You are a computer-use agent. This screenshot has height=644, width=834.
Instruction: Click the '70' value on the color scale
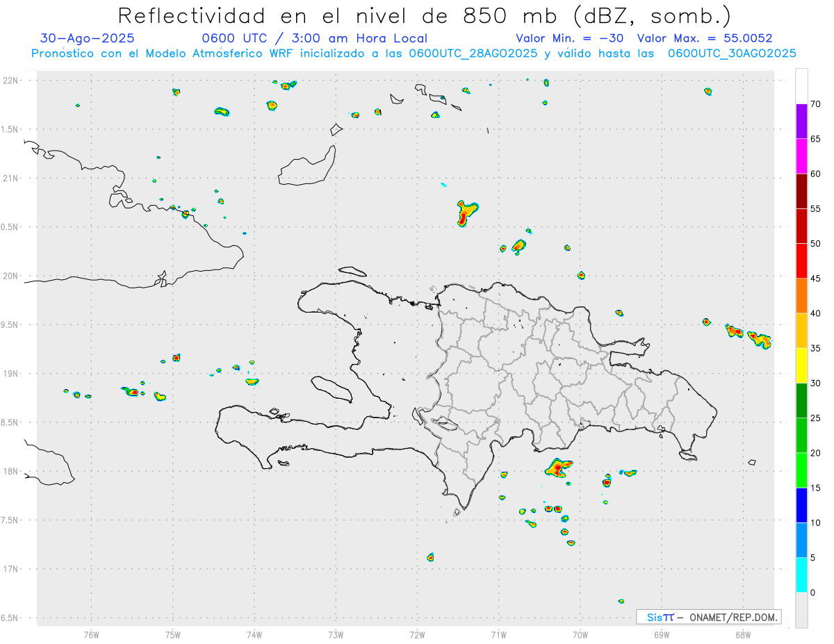click(816, 104)
